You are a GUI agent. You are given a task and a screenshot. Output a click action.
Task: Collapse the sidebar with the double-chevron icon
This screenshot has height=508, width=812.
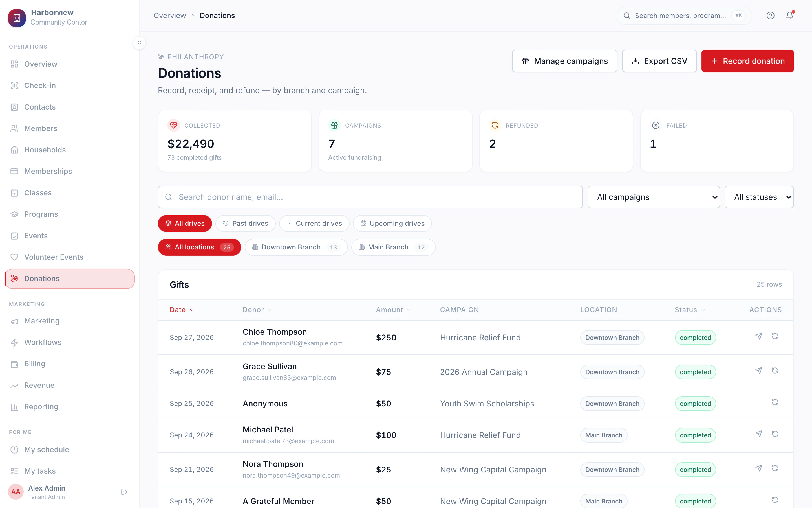click(x=139, y=43)
